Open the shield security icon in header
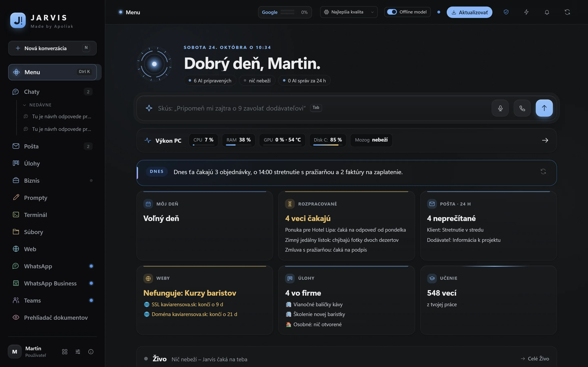 point(506,12)
